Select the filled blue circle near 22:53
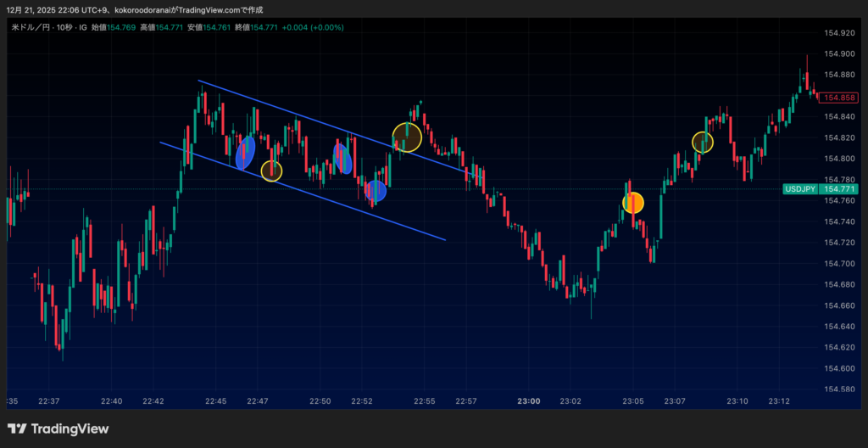 (376, 192)
